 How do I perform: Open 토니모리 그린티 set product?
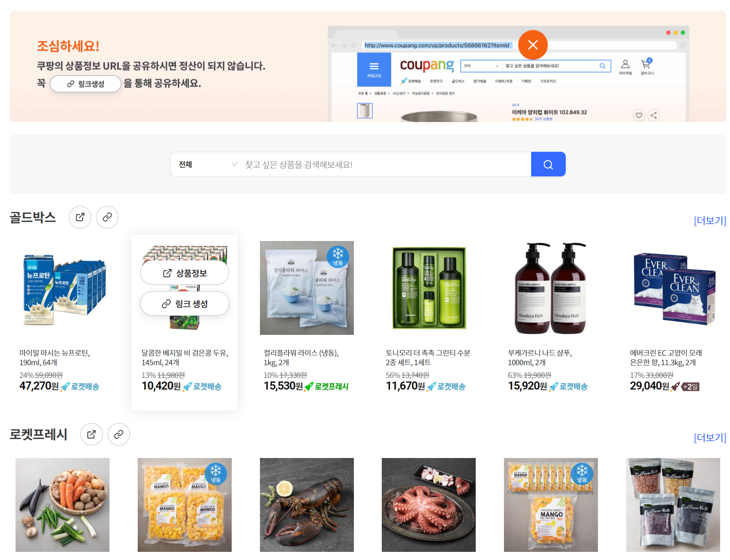429,288
